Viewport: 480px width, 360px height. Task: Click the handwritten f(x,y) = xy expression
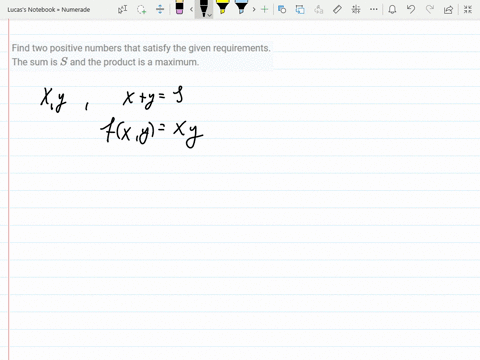(x=152, y=133)
